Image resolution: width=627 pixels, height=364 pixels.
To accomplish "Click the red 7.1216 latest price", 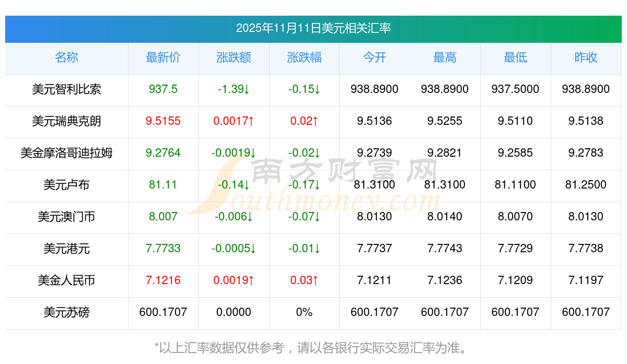I will tap(163, 280).
